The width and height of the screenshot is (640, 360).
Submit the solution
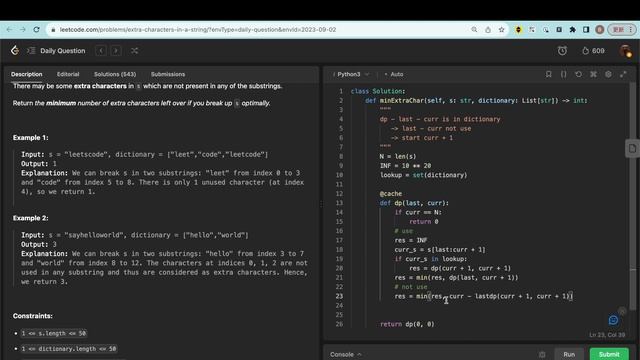coord(609,354)
